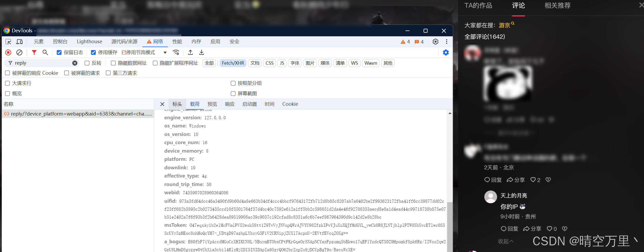Check the 第三方请求 checkbox

108,73
